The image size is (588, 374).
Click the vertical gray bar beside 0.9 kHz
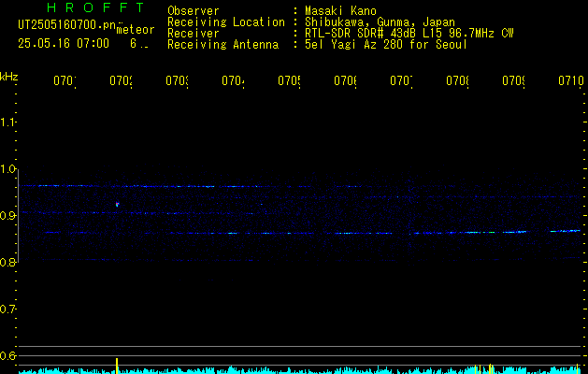pyautogui.click(x=18, y=215)
